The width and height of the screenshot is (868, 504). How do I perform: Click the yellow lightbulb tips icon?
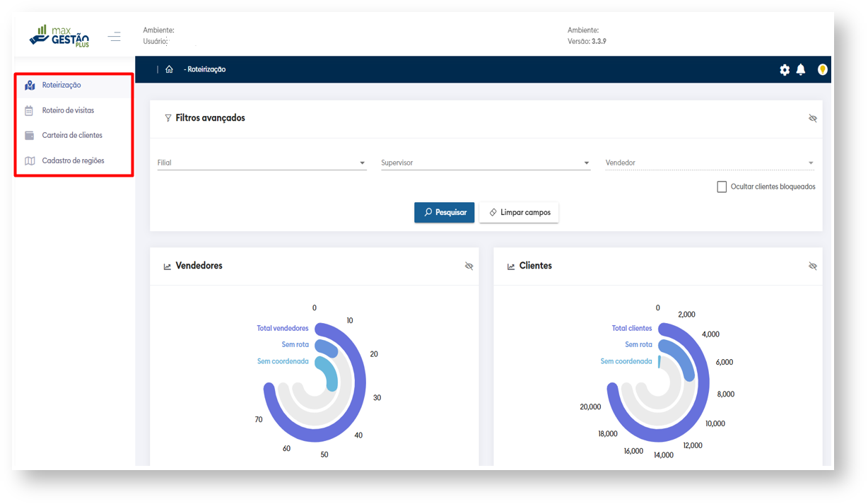[822, 69]
